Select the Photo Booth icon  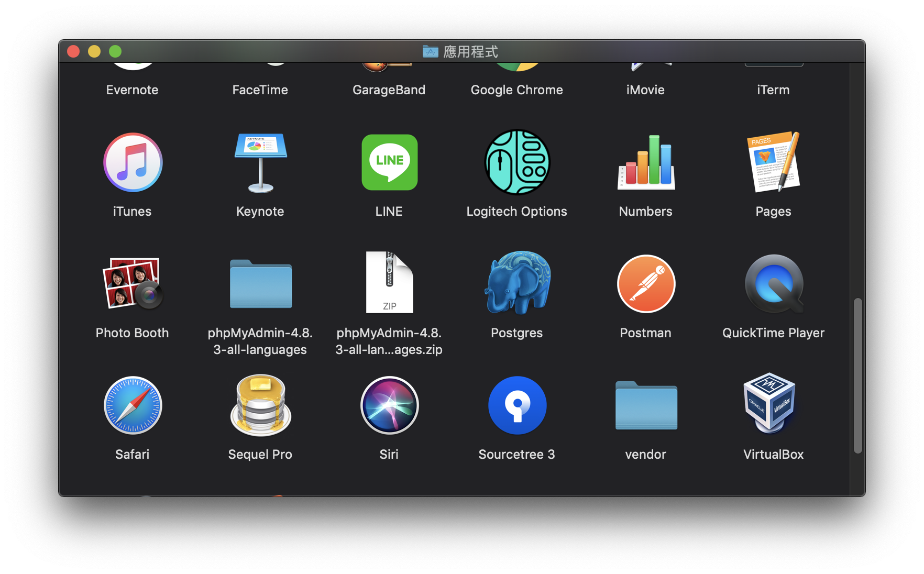[133, 284]
